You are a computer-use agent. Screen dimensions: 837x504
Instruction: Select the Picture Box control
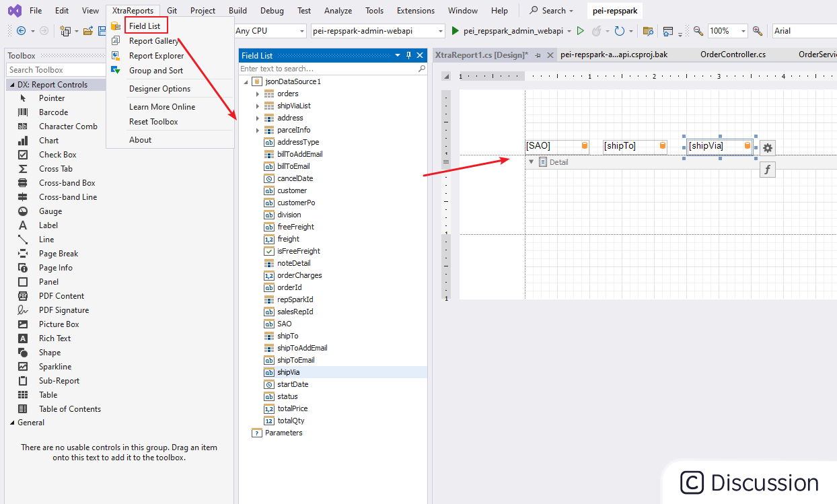pos(59,324)
